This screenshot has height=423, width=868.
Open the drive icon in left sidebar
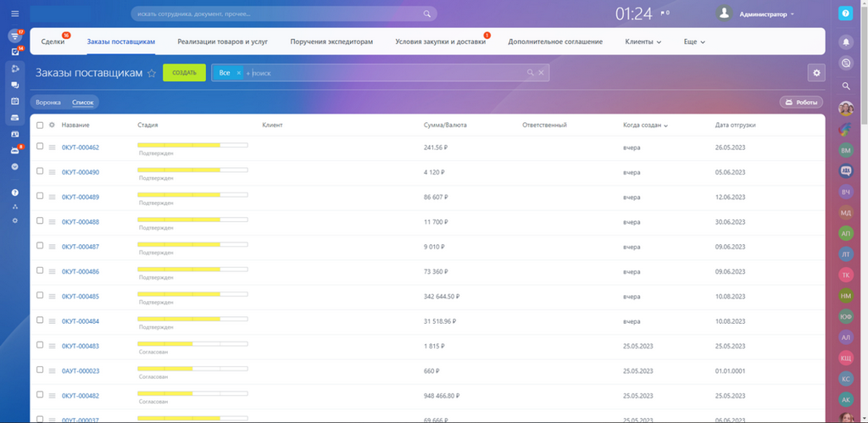click(x=15, y=117)
